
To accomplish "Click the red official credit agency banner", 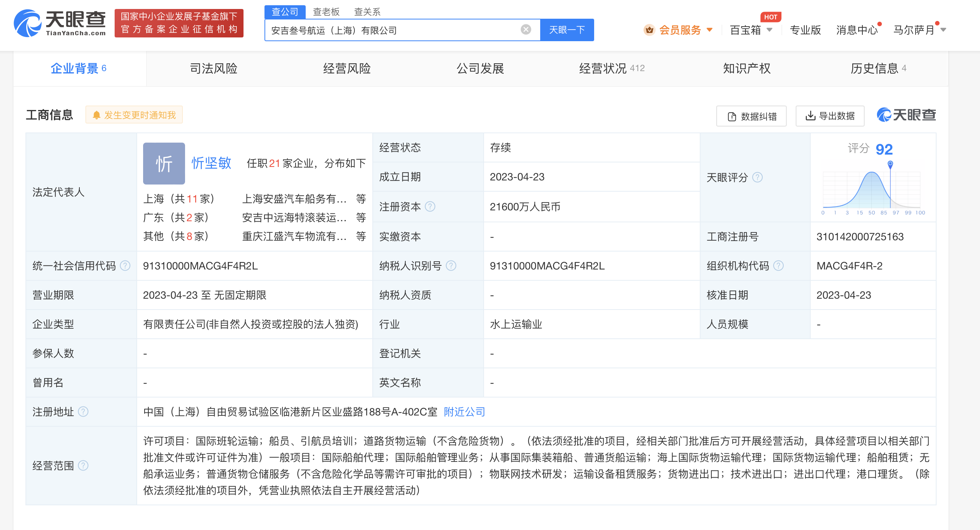I will tap(179, 23).
